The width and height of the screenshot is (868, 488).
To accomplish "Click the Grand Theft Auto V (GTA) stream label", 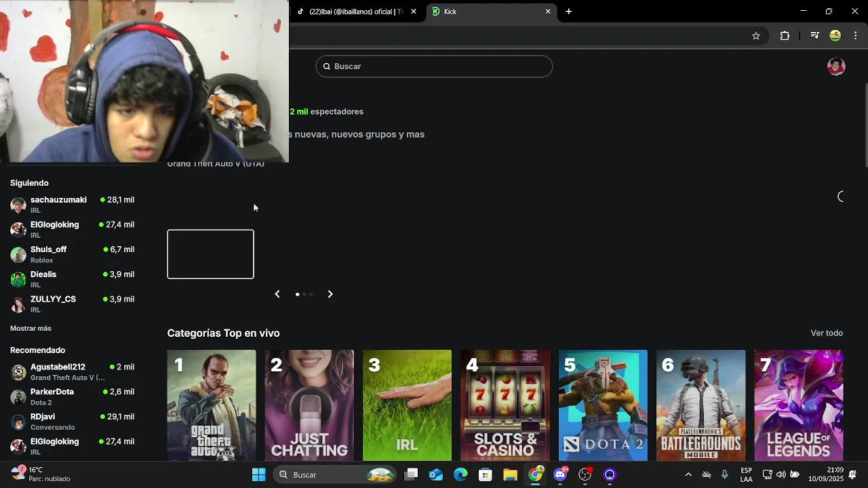I will click(x=216, y=164).
